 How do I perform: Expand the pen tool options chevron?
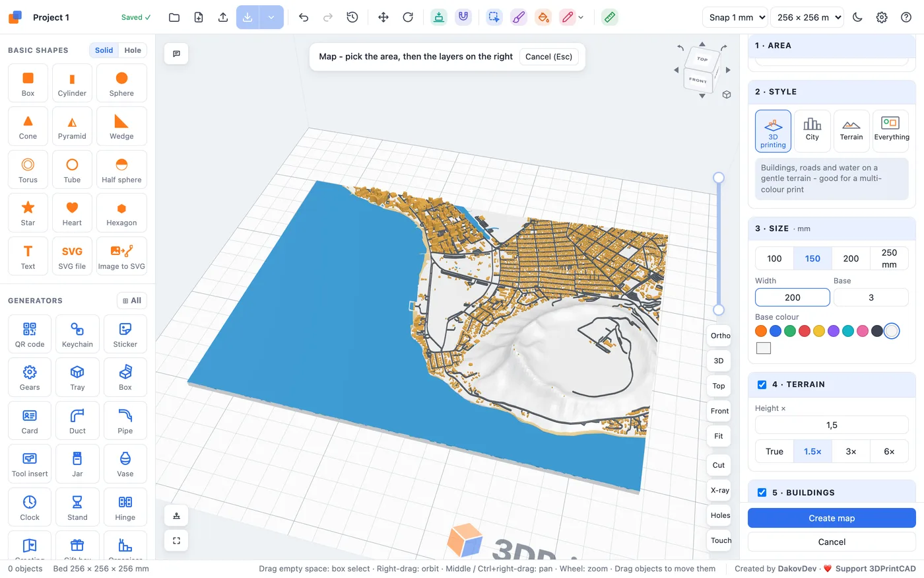581,17
